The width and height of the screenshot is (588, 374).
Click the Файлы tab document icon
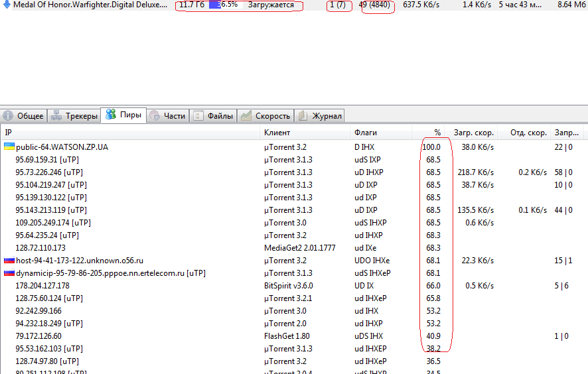(198, 116)
